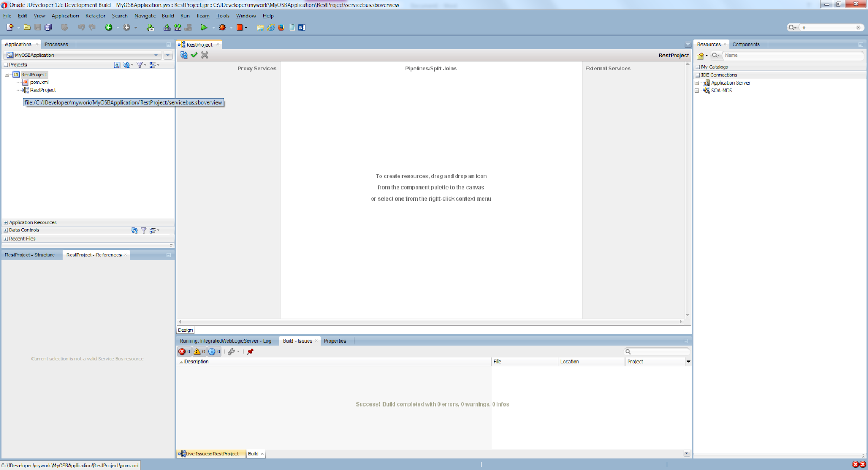This screenshot has height=470, width=868.
Task: Click the red Terminate stop icon
Action: 239,27
